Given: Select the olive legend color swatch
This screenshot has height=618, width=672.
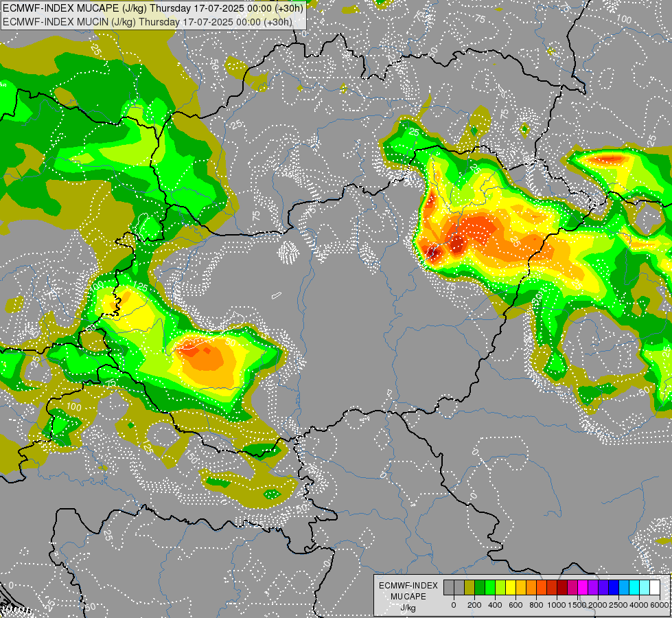Looking at the screenshot, I should (470, 587).
